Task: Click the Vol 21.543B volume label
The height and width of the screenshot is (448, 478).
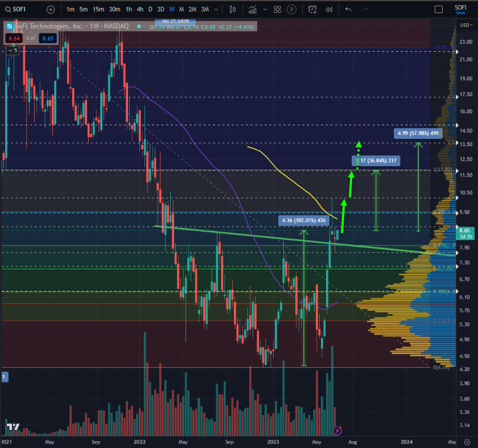Action: tap(175, 22)
